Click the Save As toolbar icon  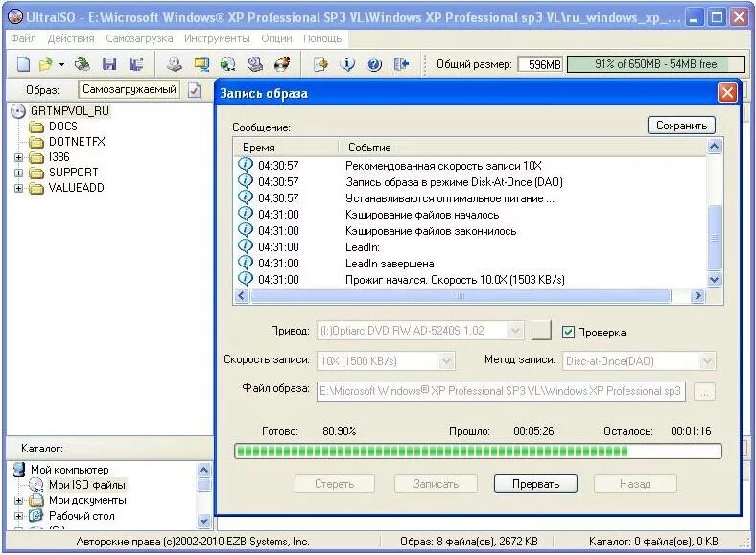pos(136,64)
